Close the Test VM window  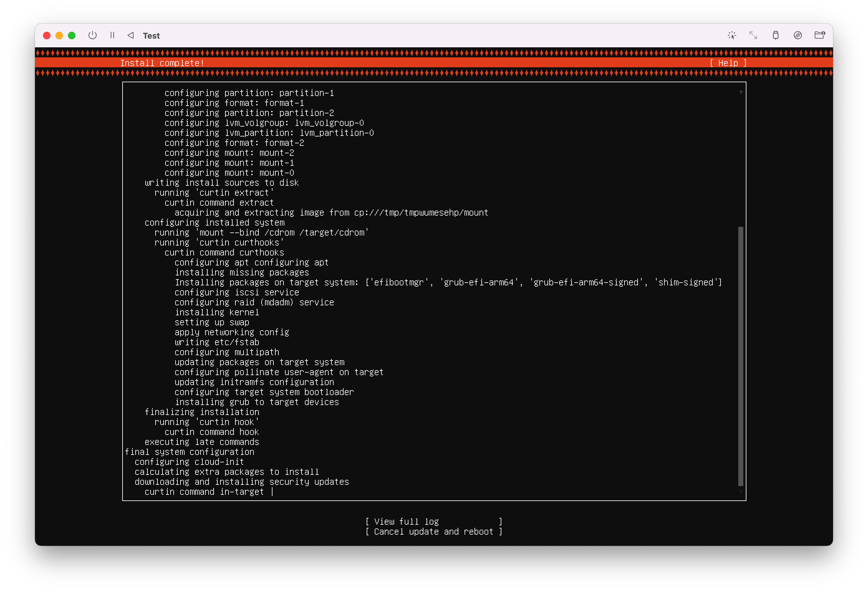[x=47, y=36]
